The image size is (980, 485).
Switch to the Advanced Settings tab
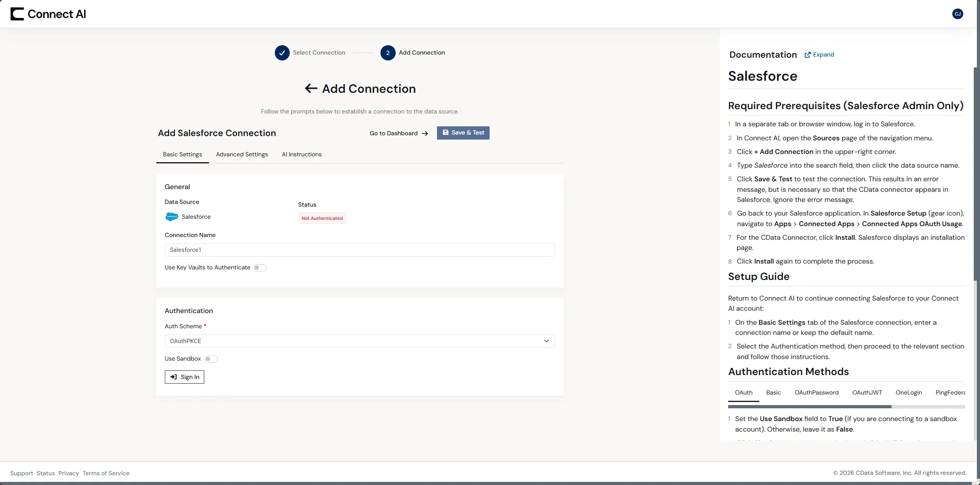coord(242,154)
